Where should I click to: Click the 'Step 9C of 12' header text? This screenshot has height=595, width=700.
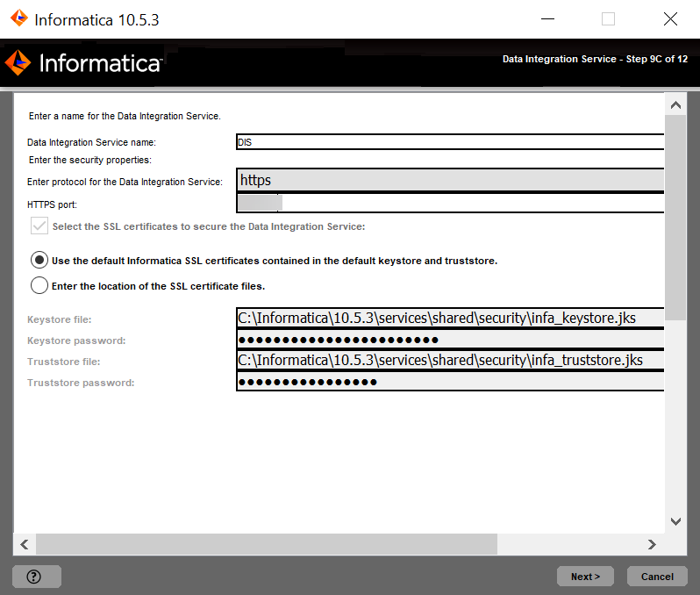click(656, 59)
